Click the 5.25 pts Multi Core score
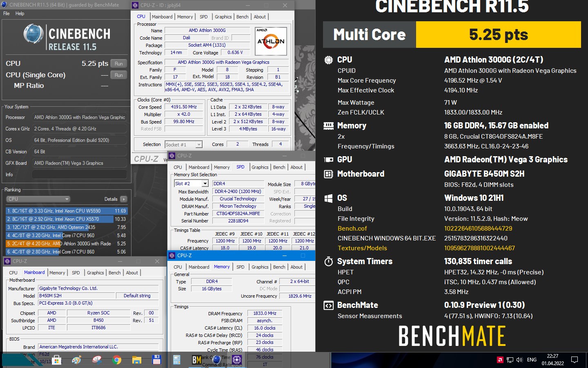This screenshot has width=588, height=368. (x=499, y=35)
